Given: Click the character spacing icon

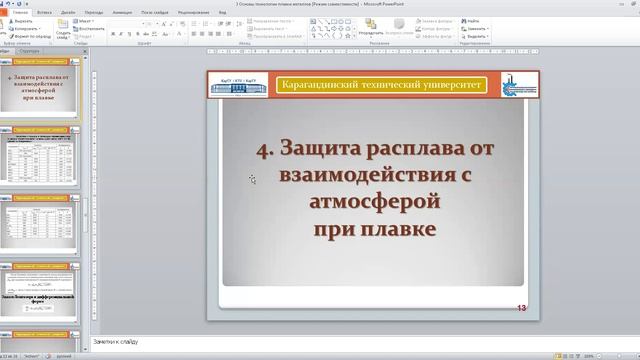Looking at the screenshot, I should click(x=155, y=34).
